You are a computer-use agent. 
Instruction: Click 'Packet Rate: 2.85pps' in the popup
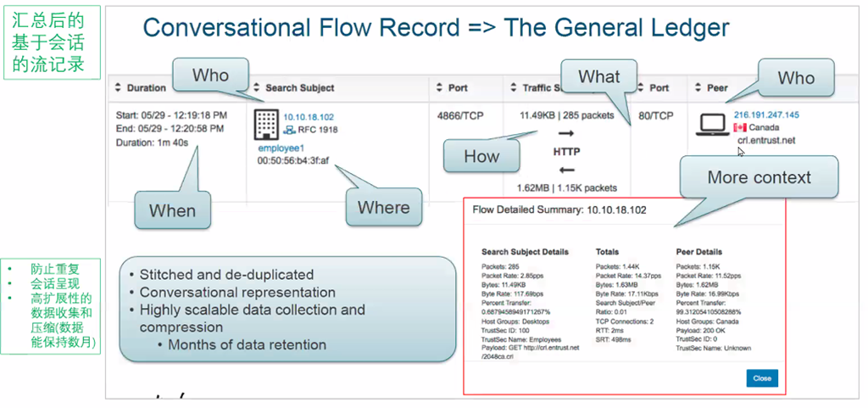click(x=512, y=276)
